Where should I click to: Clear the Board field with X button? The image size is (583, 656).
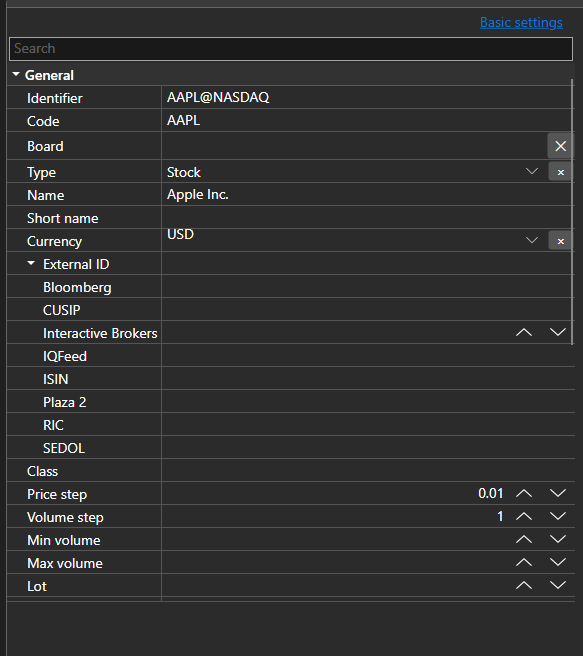pos(560,146)
